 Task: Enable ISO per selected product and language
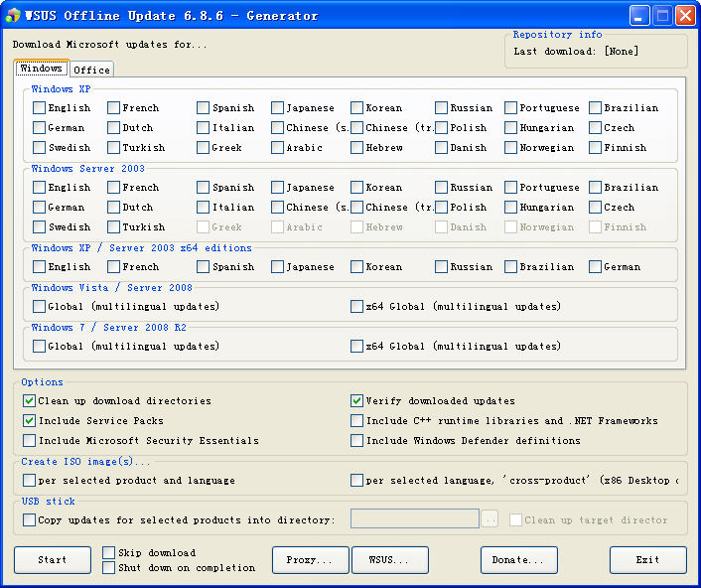(x=29, y=480)
